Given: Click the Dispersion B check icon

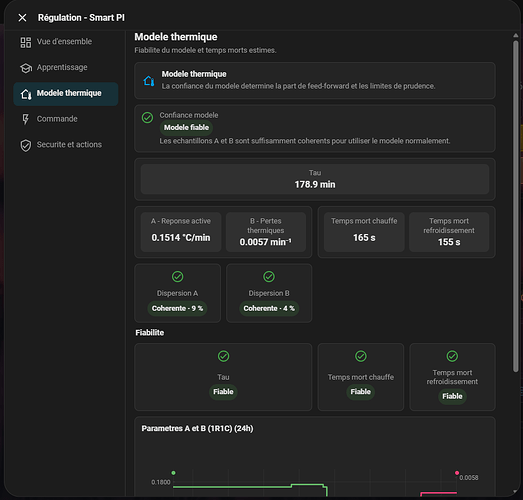Looking at the screenshot, I should pos(269,277).
